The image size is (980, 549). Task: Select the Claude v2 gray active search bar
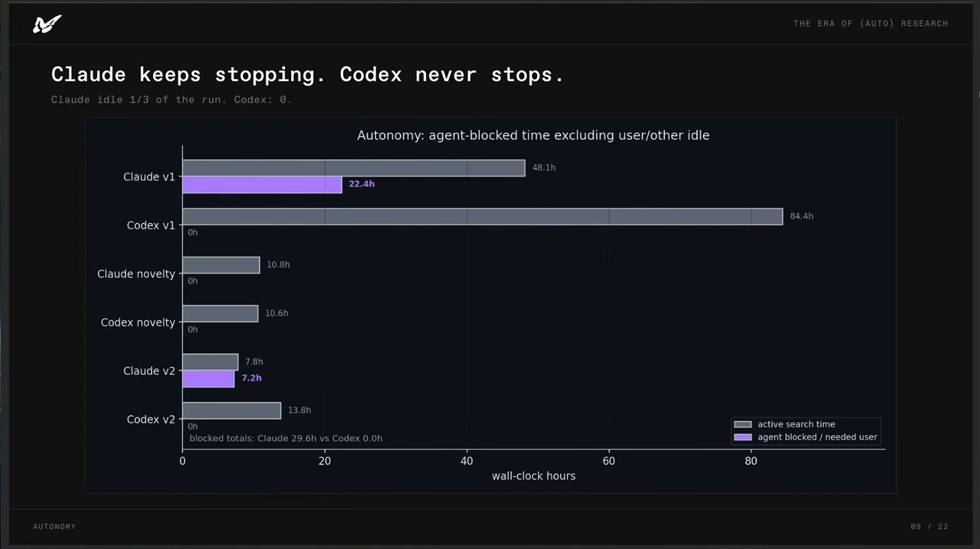coord(210,362)
